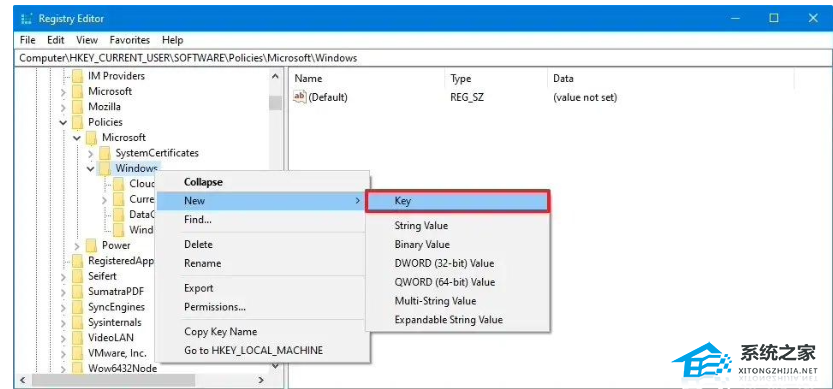Expand the Seifert tree node
This screenshot has height=389, width=833.
[x=64, y=277]
